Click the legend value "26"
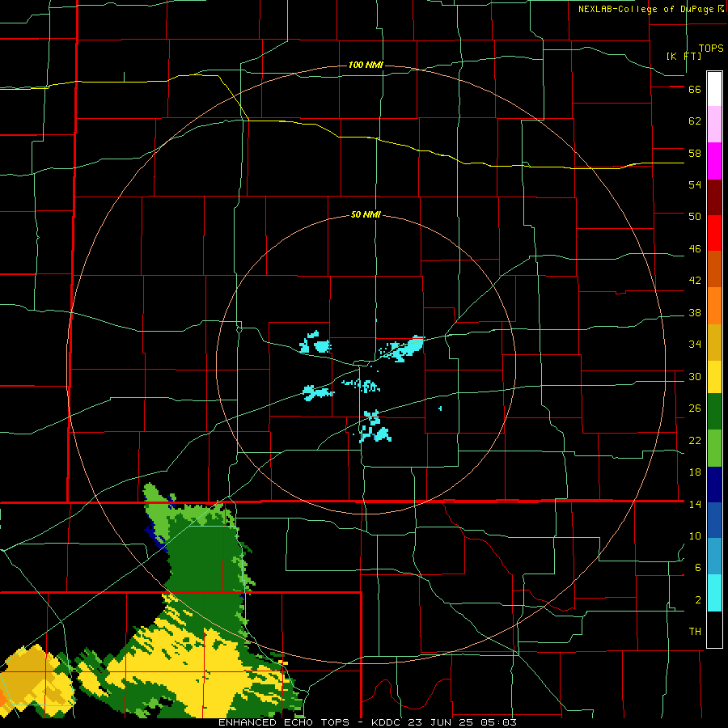 [695, 408]
